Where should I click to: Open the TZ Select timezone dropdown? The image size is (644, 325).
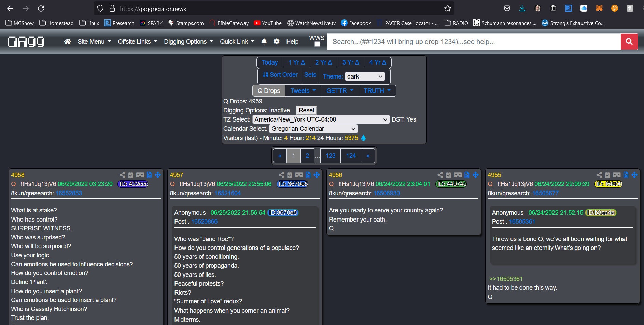pyautogui.click(x=321, y=119)
